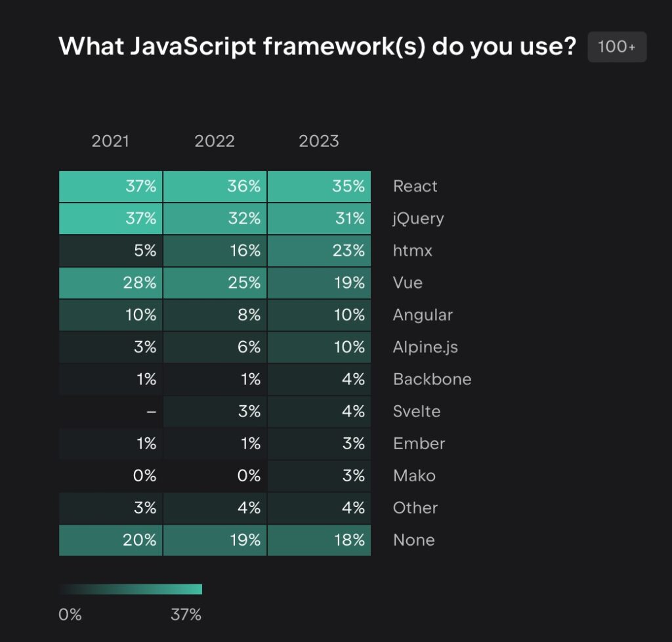Viewport: 672px width, 642px height.
Task: Select Svelte's 4% cell for 2023
Action: pyautogui.click(x=319, y=411)
